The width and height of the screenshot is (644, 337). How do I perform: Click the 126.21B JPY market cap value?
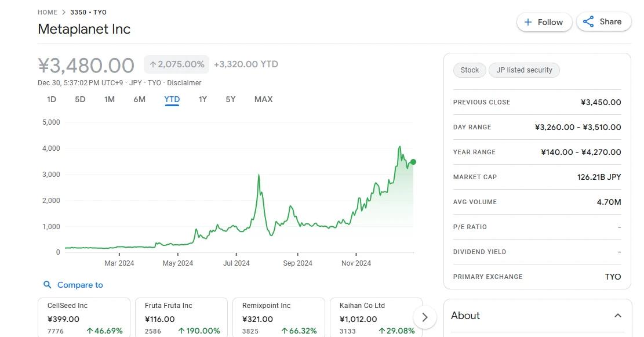coord(599,177)
